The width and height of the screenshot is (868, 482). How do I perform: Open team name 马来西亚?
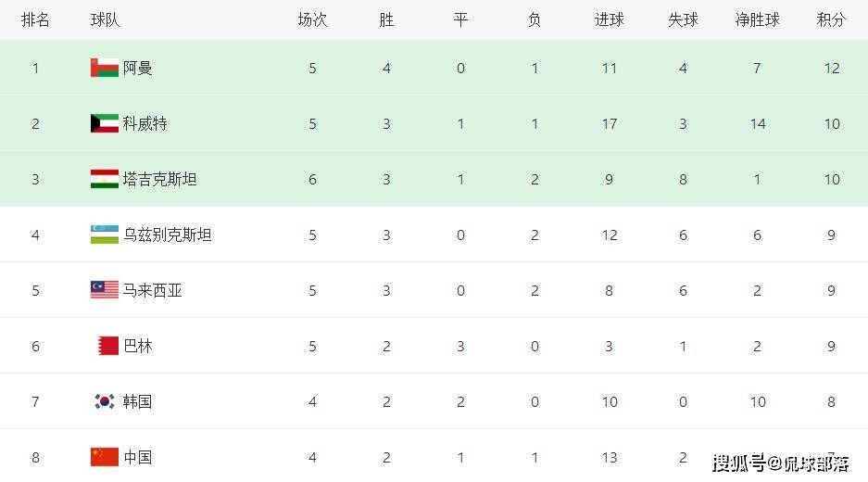tap(152, 290)
